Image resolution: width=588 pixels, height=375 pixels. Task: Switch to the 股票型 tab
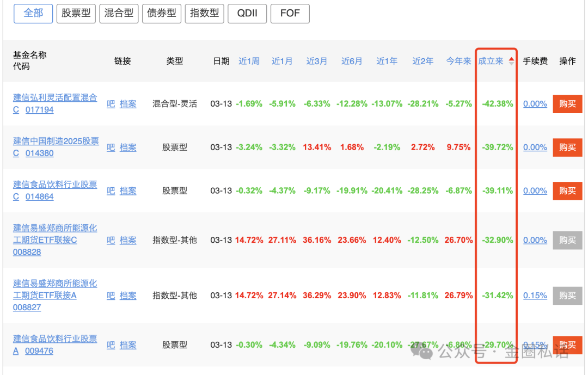(x=76, y=13)
